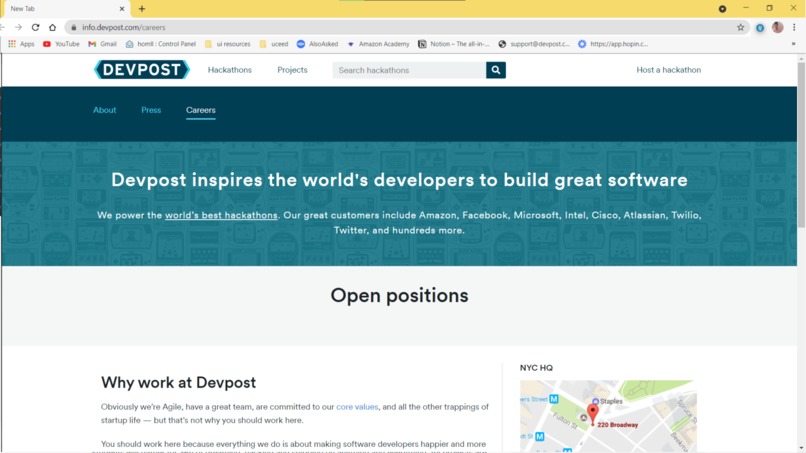The width and height of the screenshot is (806, 453).
Task: Open the core values link
Action: (x=357, y=407)
